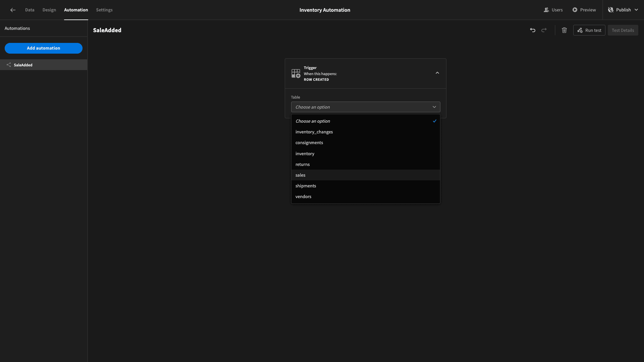
Task: Collapse the Trigger block chevron
Action: point(437,73)
